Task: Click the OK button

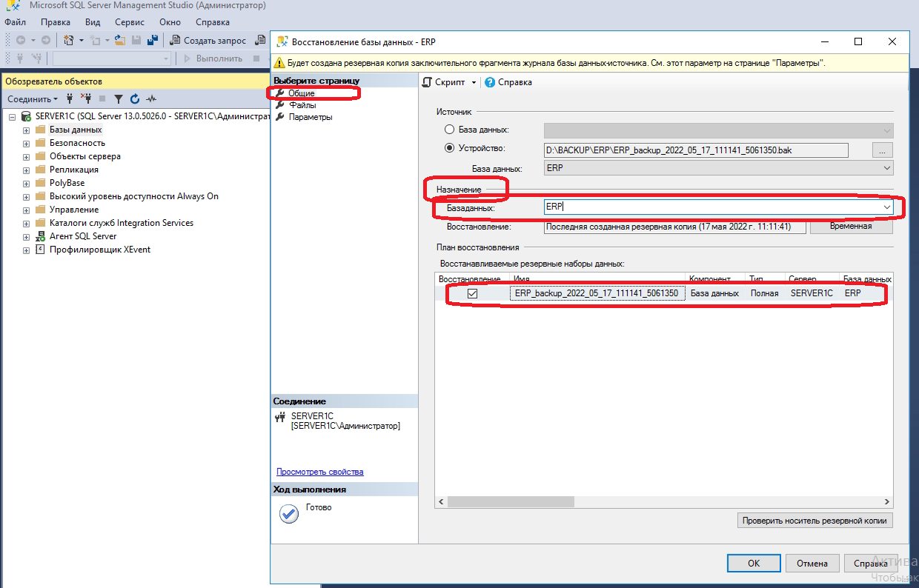Action: coord(754,564)
